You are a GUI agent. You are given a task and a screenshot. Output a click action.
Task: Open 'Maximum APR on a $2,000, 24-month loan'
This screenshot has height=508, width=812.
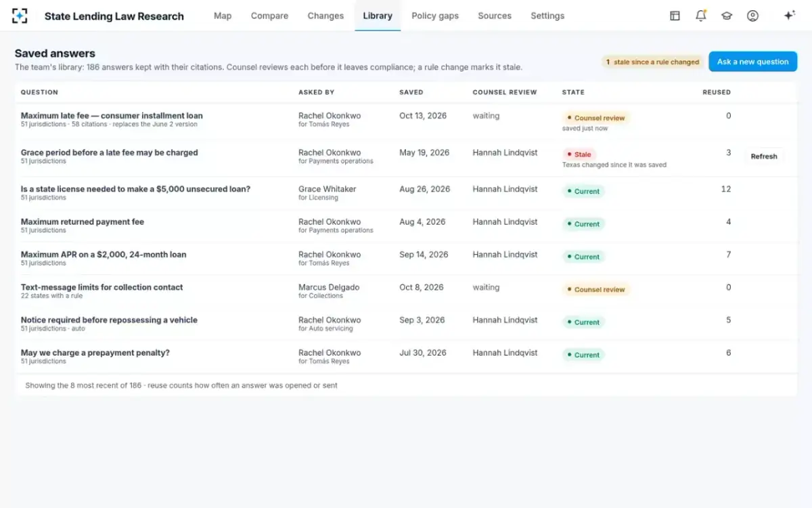pos(104,255)
